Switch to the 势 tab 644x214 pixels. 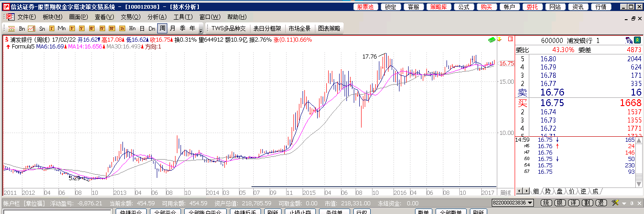[548, 191]
